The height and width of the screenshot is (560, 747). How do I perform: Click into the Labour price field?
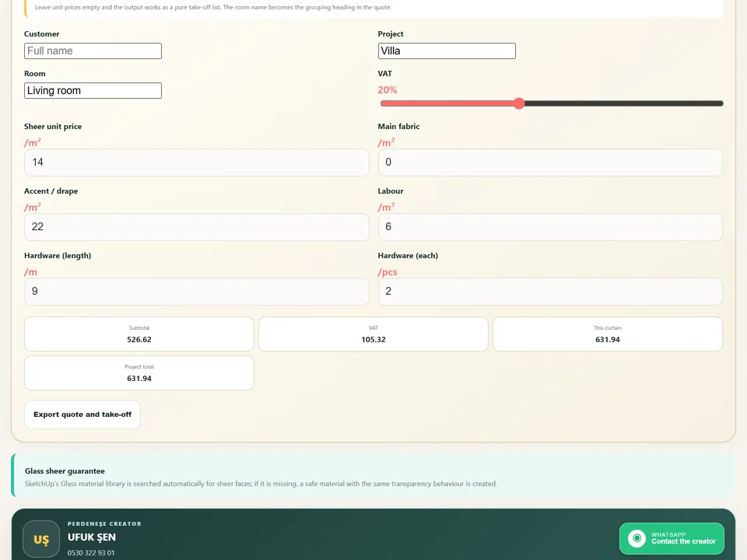tap(550, 226)
